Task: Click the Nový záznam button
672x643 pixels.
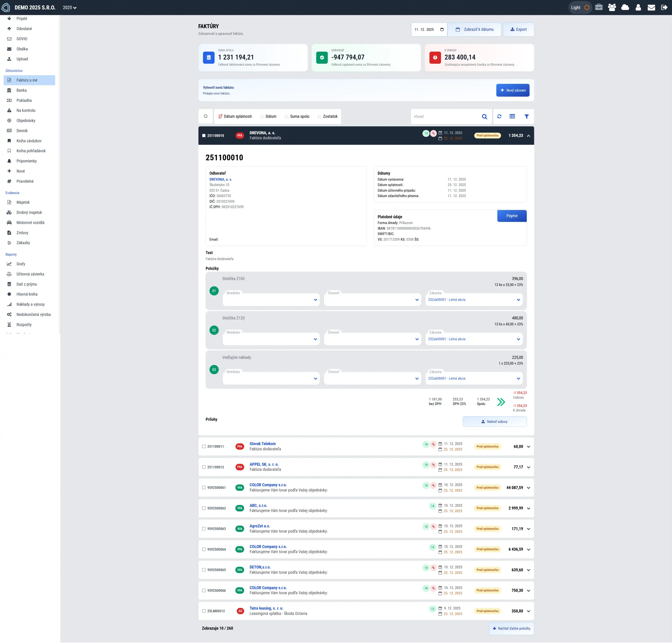Action: [x=512, y=91]
